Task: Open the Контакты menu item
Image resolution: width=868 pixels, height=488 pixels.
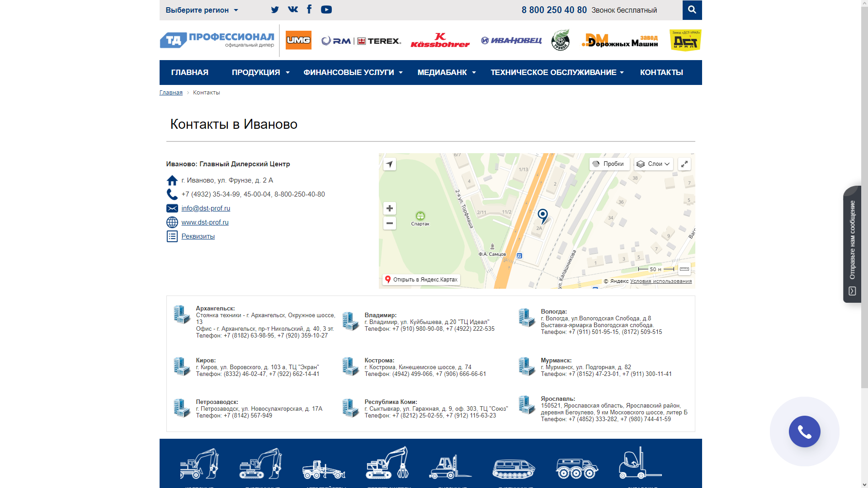Action: click(x=661, y=72)
